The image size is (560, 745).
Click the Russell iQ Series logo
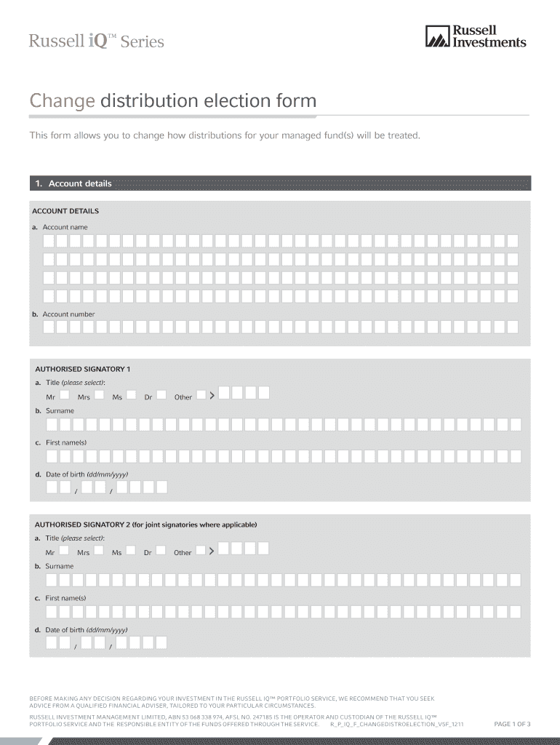click(96, 41)
